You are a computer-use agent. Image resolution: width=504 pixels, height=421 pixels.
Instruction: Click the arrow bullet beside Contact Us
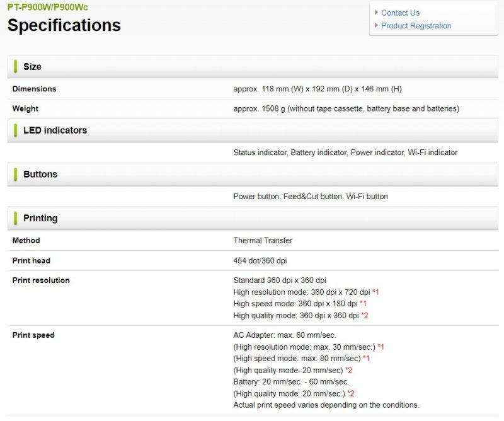pos(376,13)
